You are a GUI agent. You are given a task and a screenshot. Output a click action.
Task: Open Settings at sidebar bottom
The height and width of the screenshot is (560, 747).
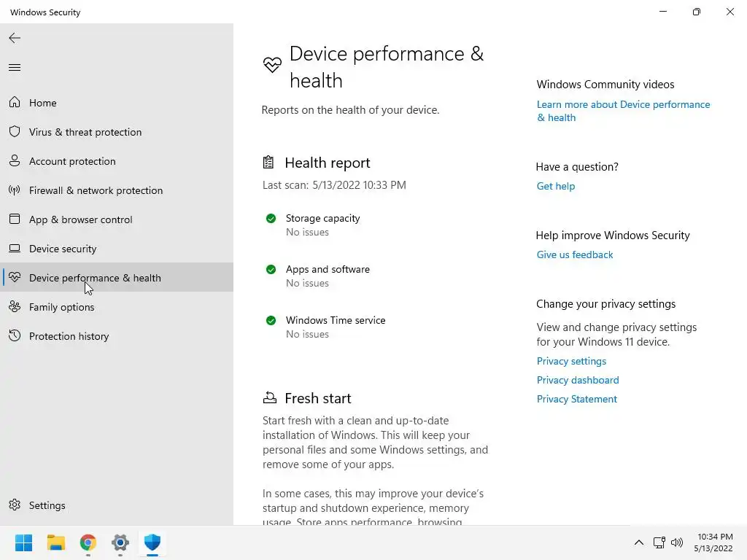coord(117,505)
